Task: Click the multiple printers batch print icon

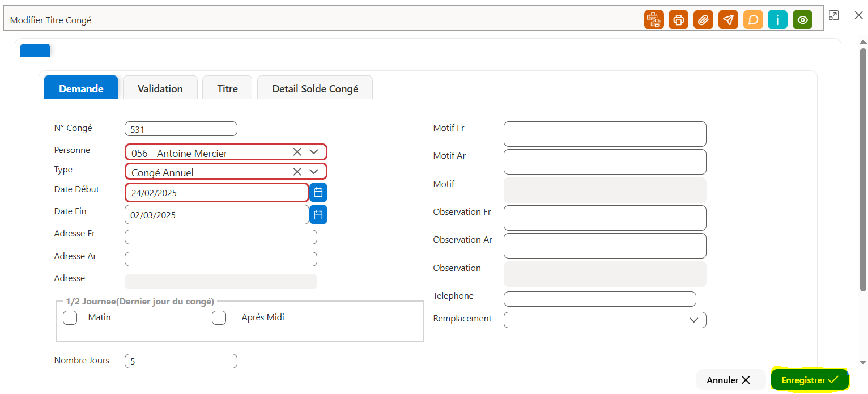Action: pos(654,20)
